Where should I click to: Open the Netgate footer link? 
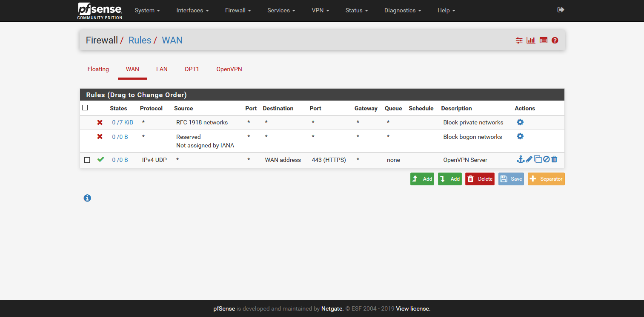[x=332, y=308]
